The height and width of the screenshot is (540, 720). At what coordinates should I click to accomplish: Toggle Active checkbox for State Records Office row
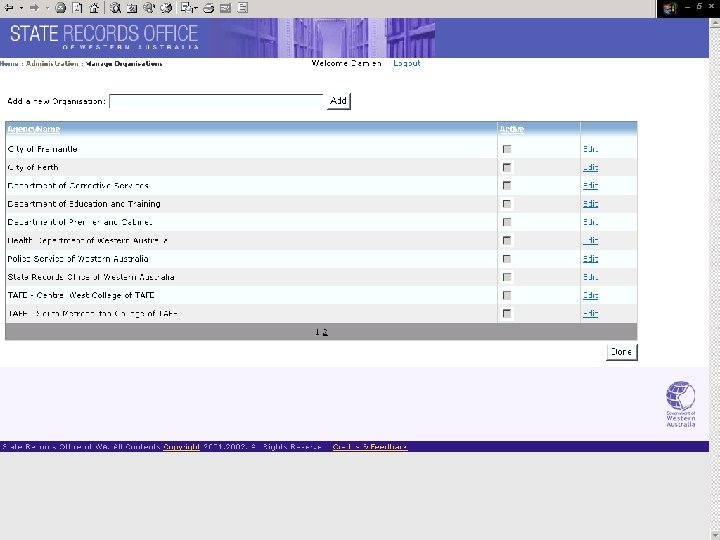507,277
